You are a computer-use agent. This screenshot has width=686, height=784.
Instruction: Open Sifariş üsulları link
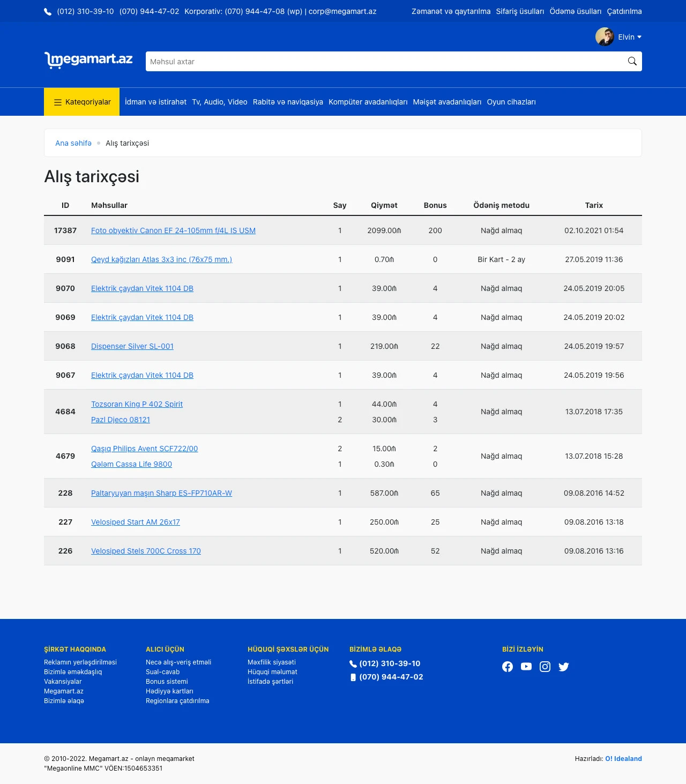click(520, 11)
